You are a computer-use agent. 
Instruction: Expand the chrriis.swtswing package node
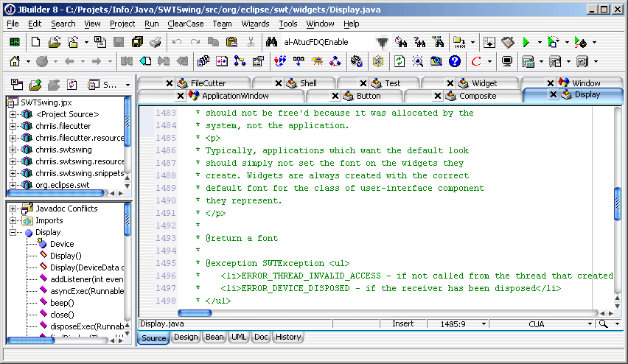point(13,150)
